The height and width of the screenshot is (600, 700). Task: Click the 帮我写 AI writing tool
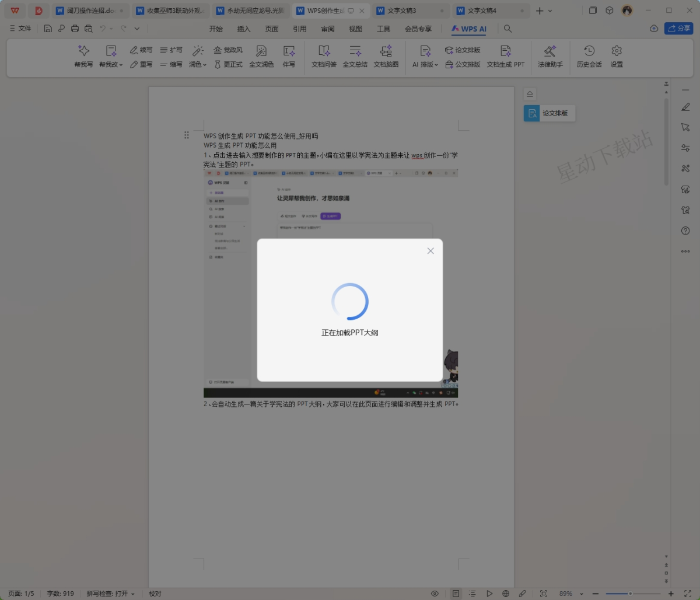(83, 57)
